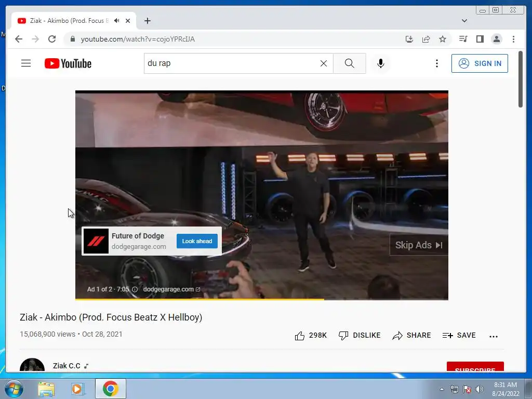The image size is (532, 399).
Task: Click the yellow ad progress bar
Action: point(199,299)
